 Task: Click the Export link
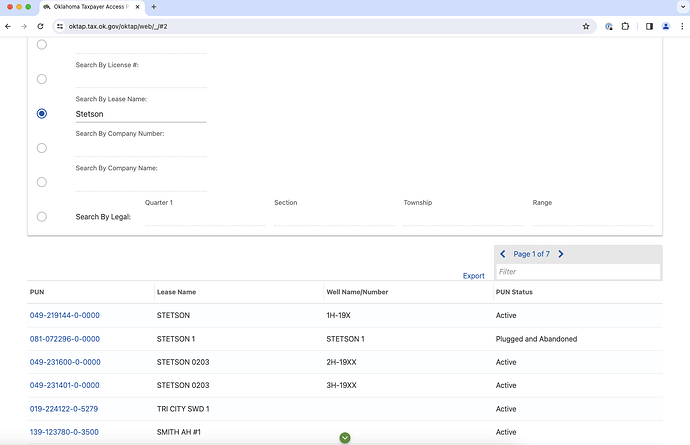(473, 276)
